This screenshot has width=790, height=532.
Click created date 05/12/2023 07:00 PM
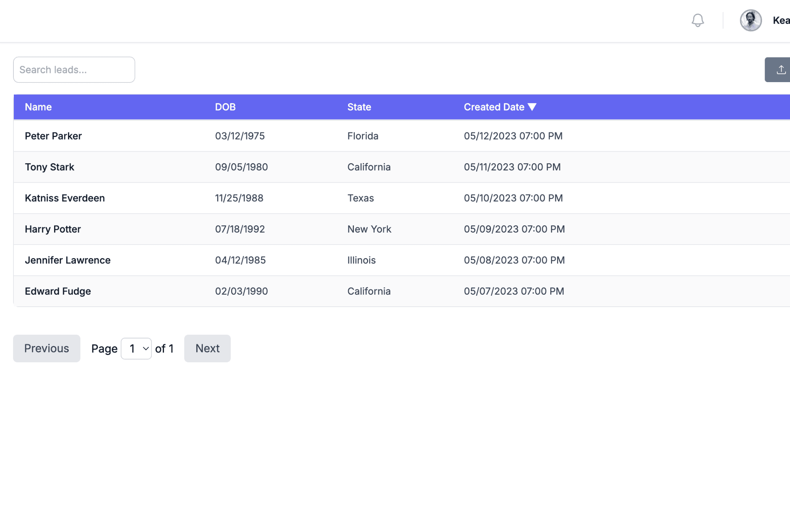(513, 136)
